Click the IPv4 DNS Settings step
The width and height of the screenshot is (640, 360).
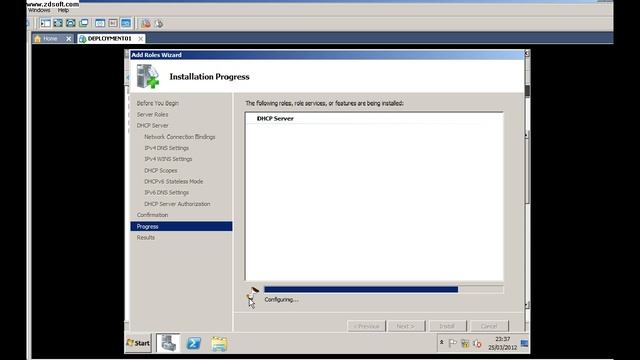coord(167,148)
